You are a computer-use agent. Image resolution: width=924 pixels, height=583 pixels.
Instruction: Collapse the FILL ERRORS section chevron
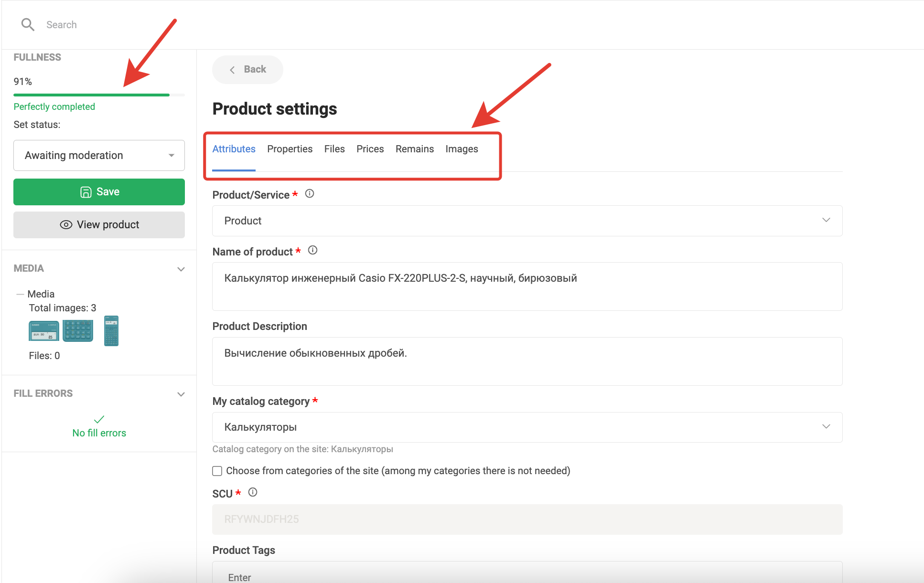pyautogui.click(x=181, y=394)
